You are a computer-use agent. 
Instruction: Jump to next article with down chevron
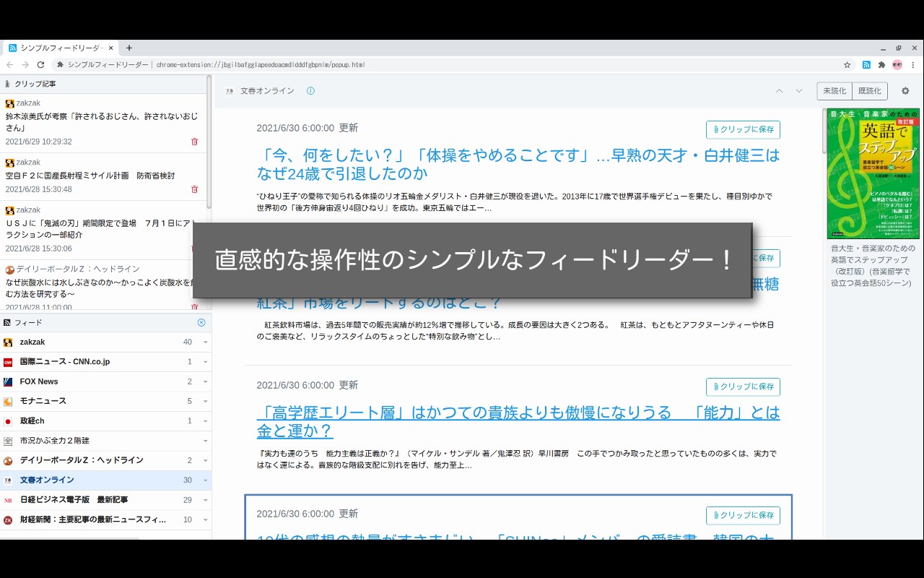799,91
